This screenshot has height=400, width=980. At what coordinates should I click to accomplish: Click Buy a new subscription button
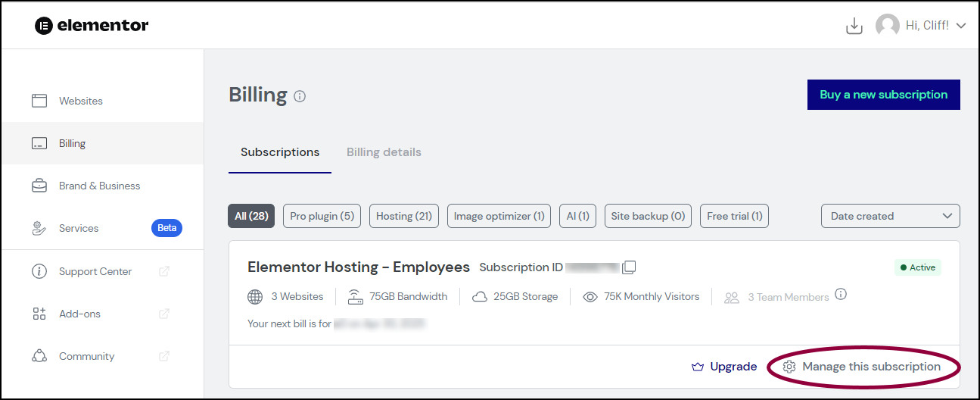pyautogui.click(x=883, y=95)
